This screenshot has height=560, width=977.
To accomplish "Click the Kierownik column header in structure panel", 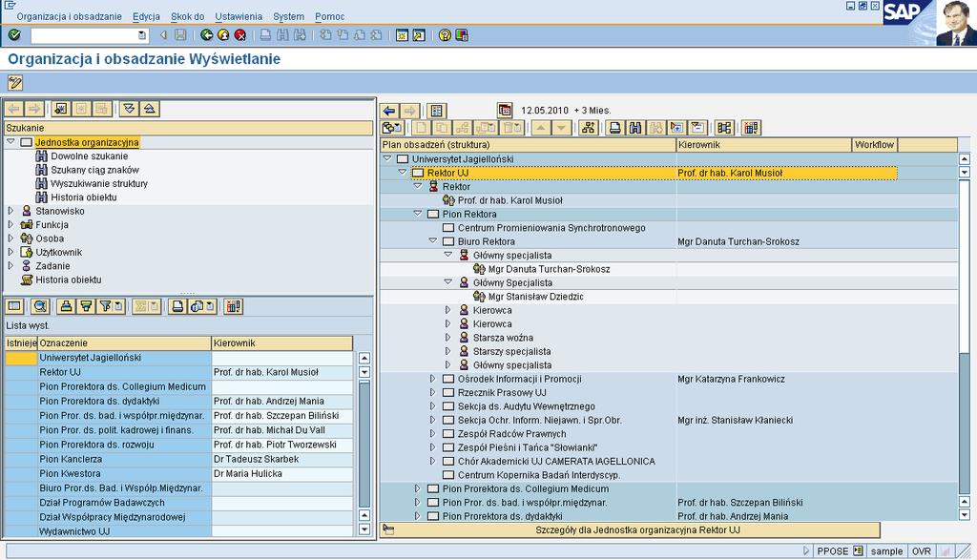I will tap(764, 144).
